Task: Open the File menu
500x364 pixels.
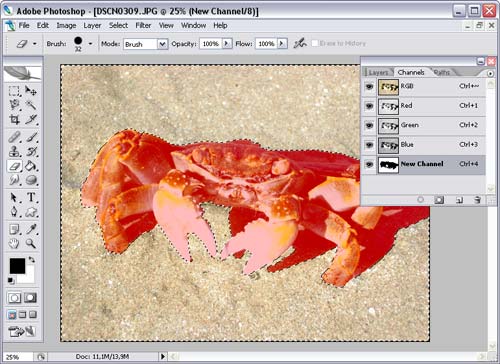Action: click(x=24, y=25)
